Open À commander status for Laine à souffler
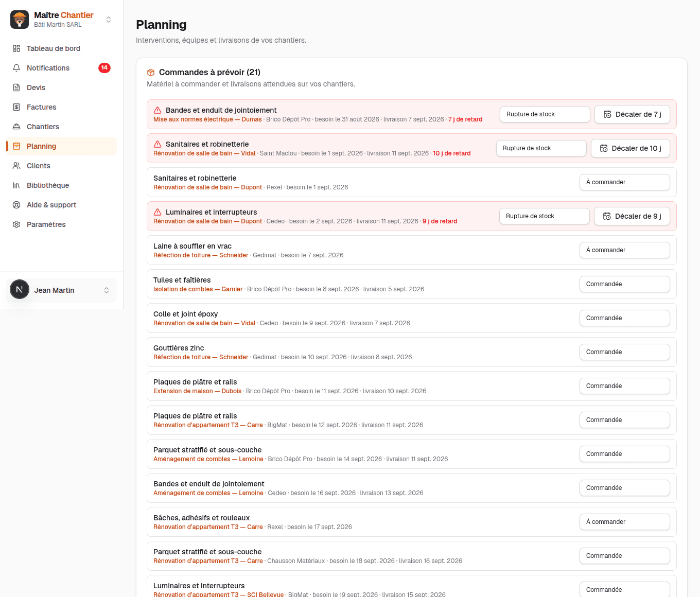 coord(624,250)
